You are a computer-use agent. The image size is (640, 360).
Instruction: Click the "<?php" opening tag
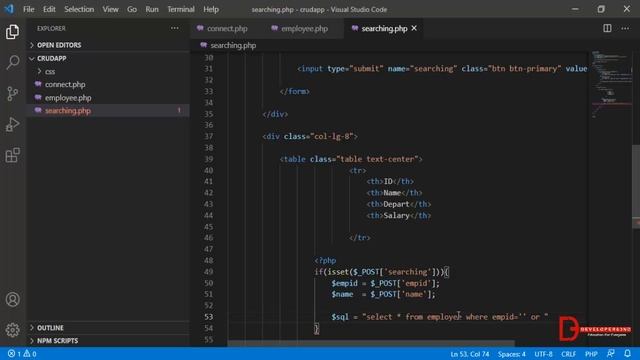pos(325,260)
